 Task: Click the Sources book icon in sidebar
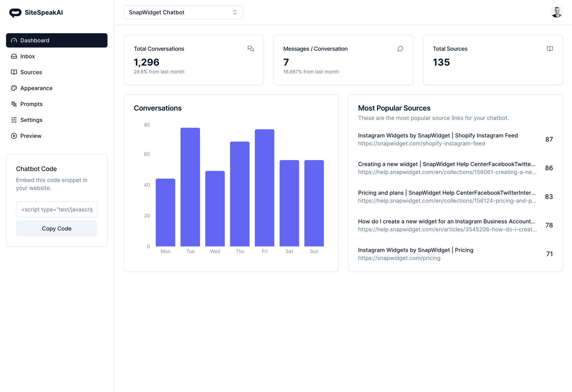tap(14, 72)
